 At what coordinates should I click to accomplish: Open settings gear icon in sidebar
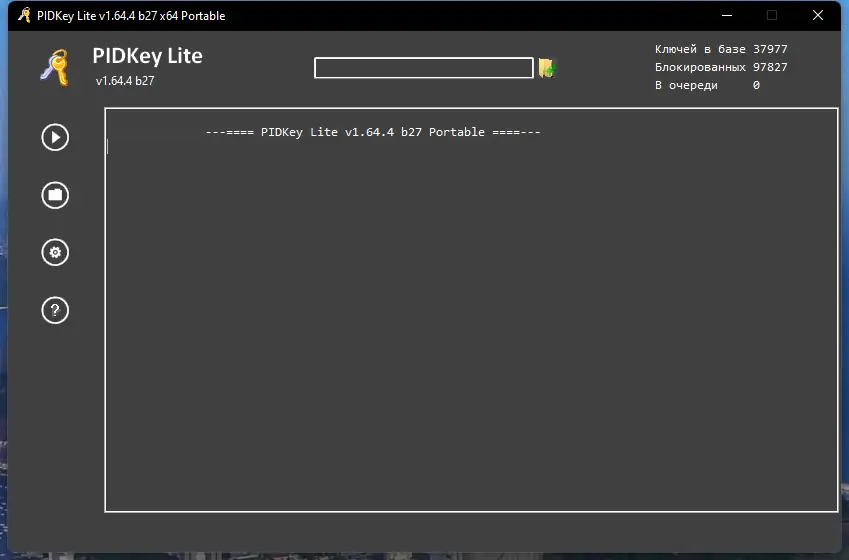pyautogui.click(x=55, y=252)
